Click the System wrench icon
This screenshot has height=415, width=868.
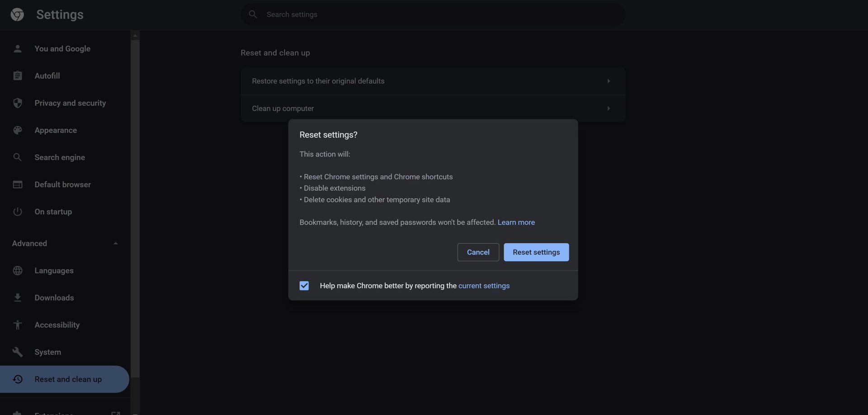[x=18, y=352]
